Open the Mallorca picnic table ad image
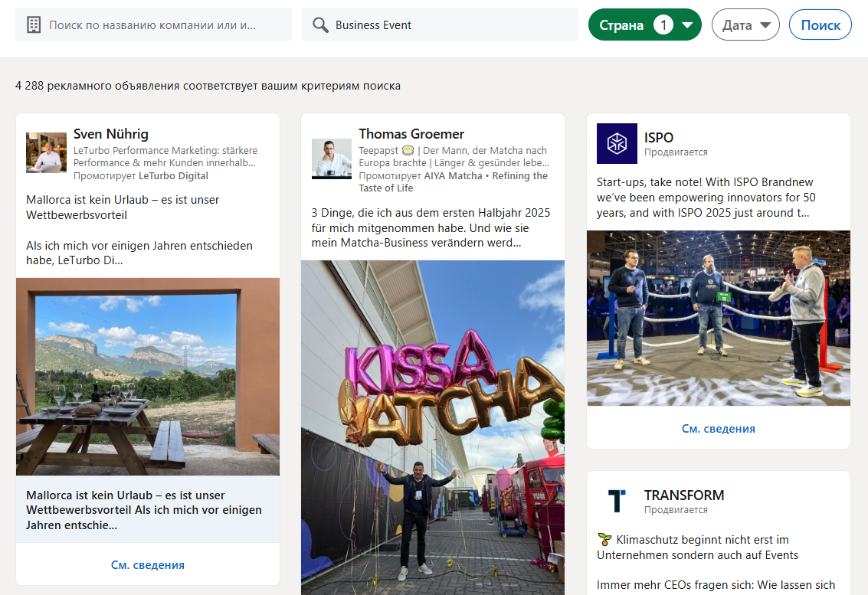868x595 pixels. click(x=148, y=377)
